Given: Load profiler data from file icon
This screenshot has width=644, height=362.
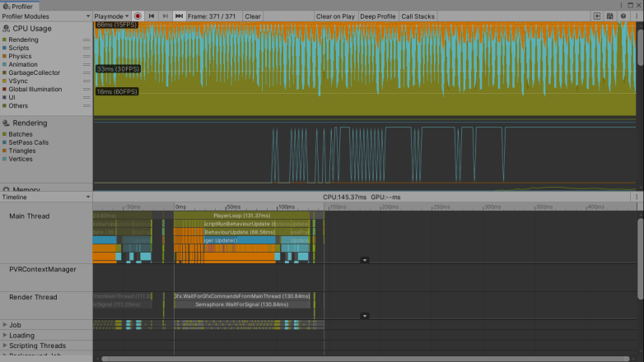Looking at the screenshot, I should (597, 16).
